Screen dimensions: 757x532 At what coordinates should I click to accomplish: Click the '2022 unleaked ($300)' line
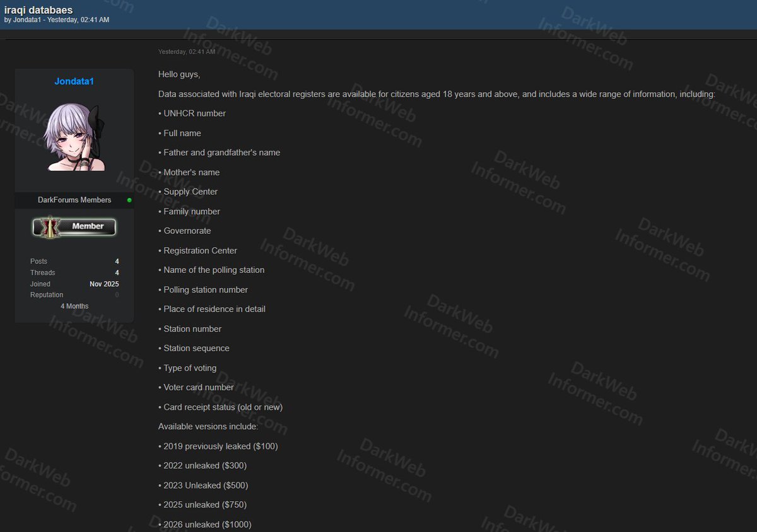click(202, 466)
